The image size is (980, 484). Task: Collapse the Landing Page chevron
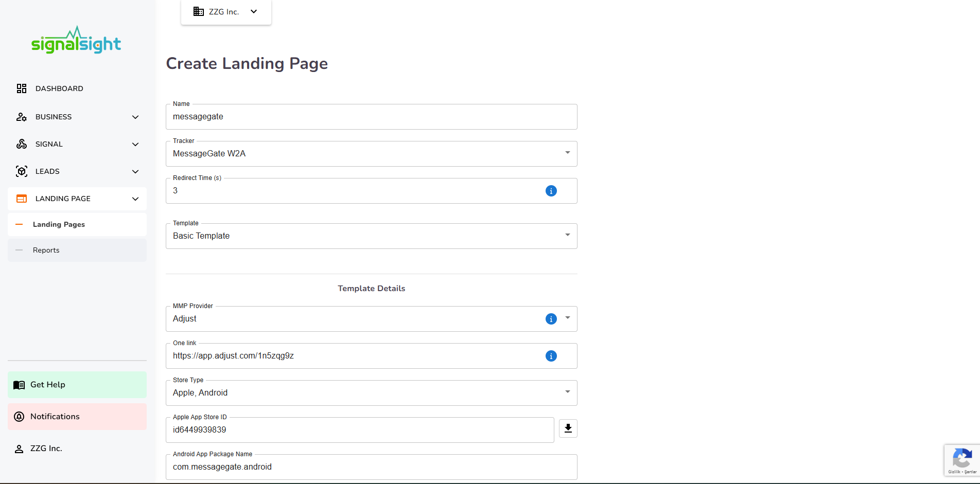click(x=135, y=199)
